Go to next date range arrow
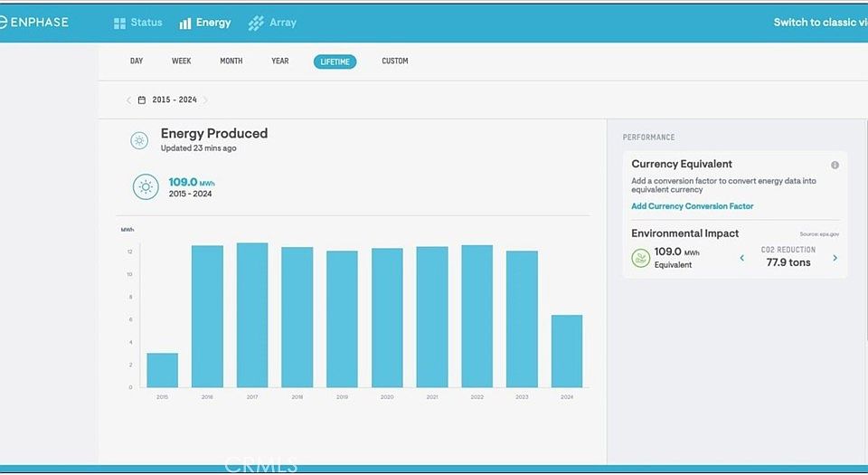 pyautogui.click(x=206, y=100)
